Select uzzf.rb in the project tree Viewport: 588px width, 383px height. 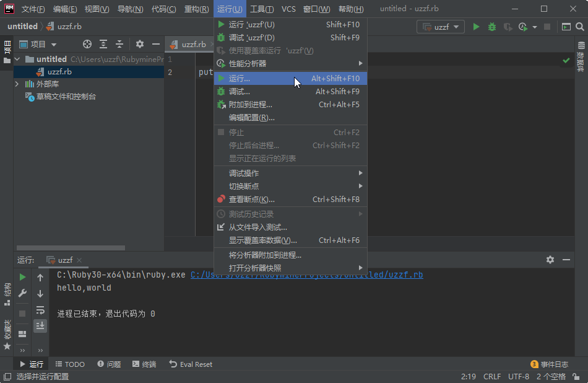(89, 72)
